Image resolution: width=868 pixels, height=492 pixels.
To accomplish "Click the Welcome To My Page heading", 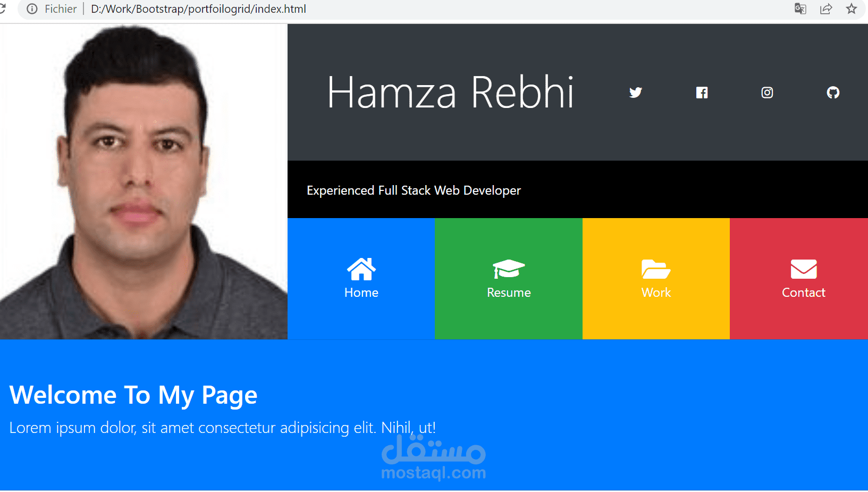I will tap(133, 395).
